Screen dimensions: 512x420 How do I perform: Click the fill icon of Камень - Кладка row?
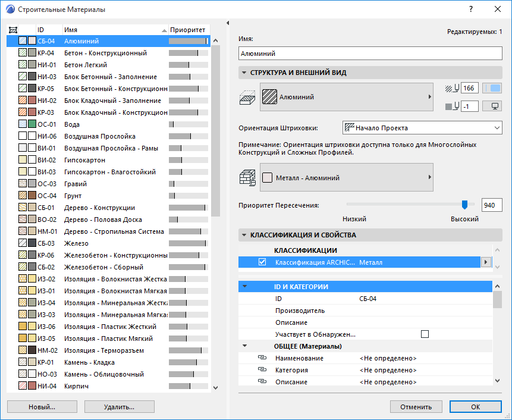(23, 362)
